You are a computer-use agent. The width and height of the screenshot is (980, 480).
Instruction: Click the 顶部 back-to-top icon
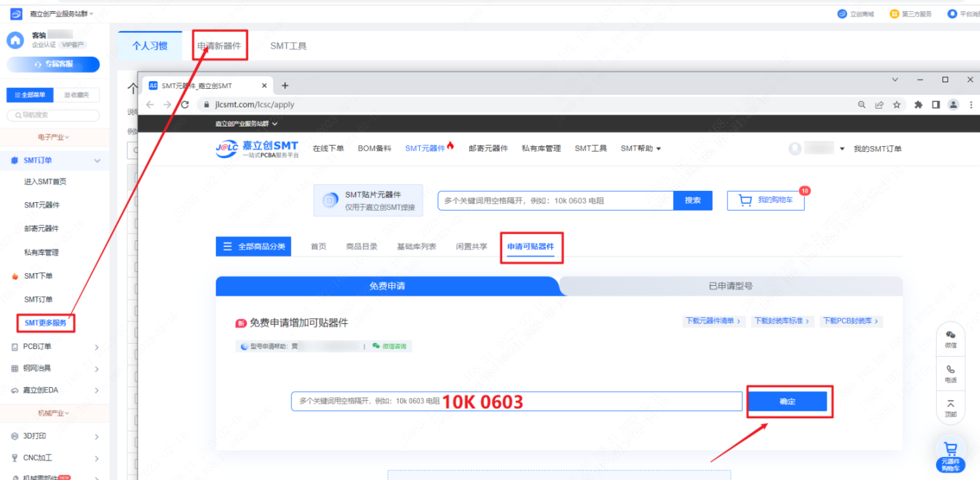(x=950, y=408)
